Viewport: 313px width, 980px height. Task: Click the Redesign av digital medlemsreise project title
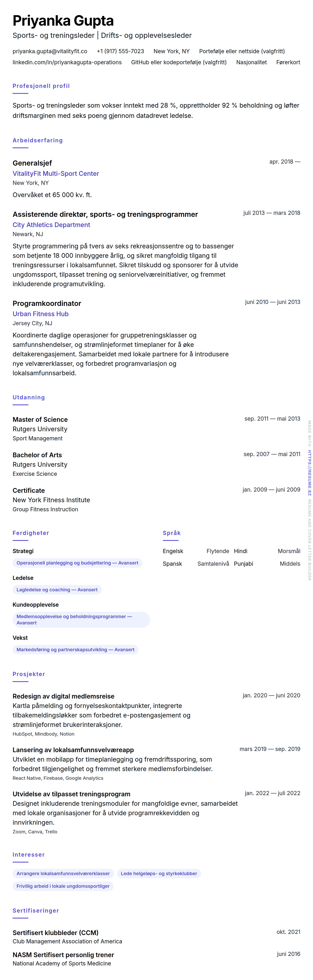[x=63, y=696]
